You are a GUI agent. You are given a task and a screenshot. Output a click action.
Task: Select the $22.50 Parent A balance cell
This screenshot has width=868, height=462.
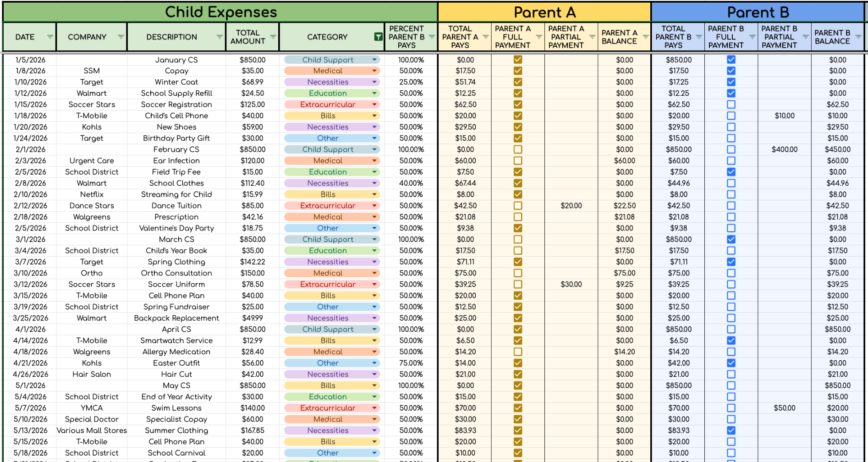click(x=624, y=205)
